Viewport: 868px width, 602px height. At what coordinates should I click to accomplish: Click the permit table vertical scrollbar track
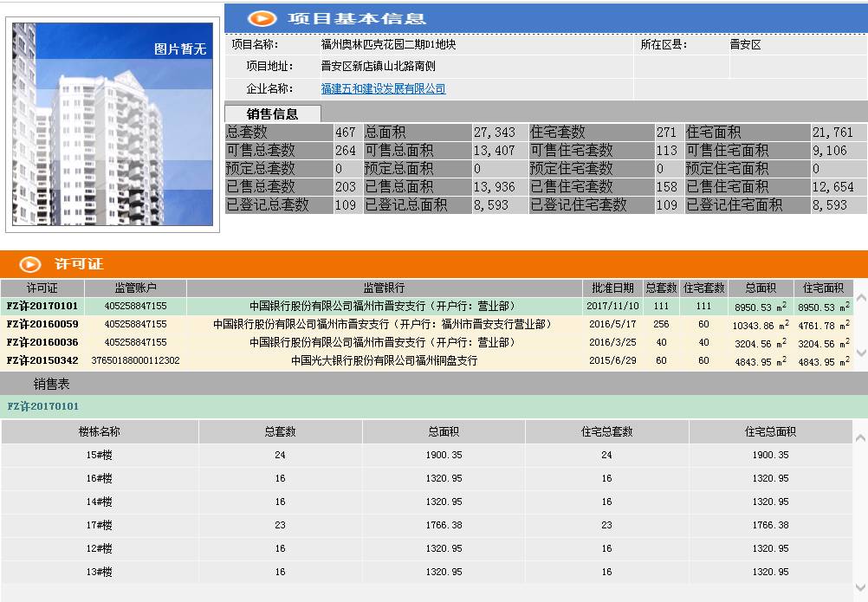click(861, 326)
